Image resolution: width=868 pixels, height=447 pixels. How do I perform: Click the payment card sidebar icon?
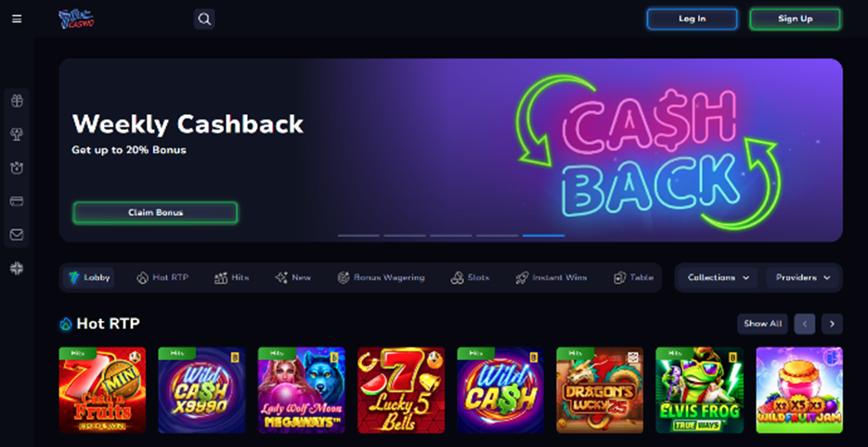click(x=17, y=201)
